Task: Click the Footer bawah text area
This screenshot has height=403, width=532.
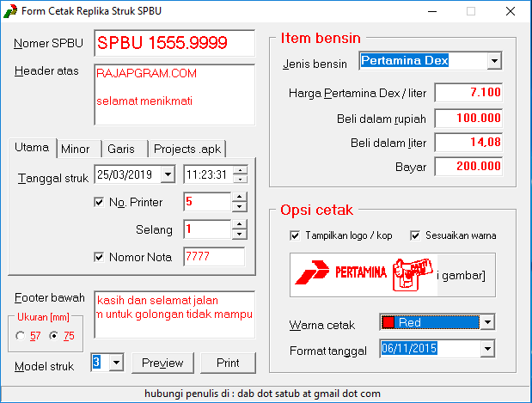Action: (x=174, y=314)
